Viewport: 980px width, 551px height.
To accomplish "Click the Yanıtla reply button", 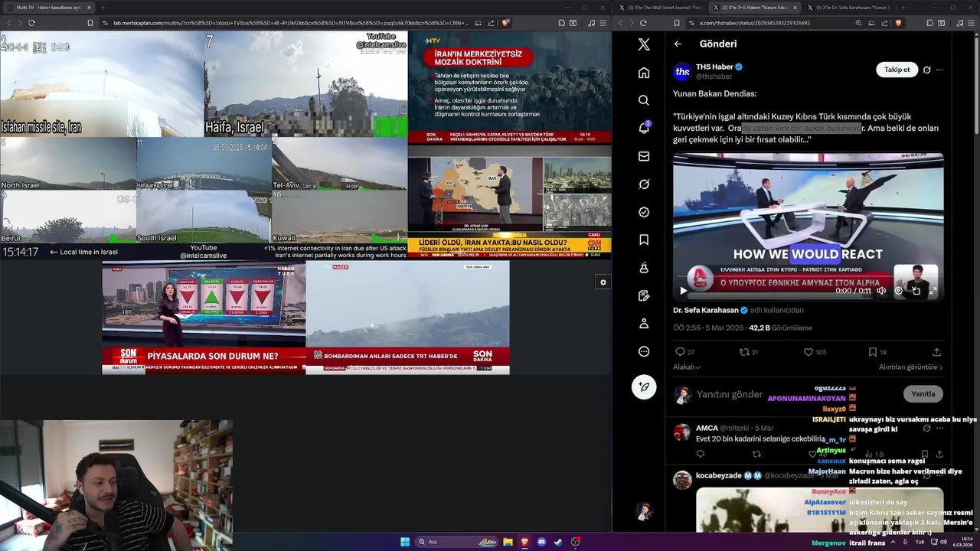I will (x=923, y=394).
